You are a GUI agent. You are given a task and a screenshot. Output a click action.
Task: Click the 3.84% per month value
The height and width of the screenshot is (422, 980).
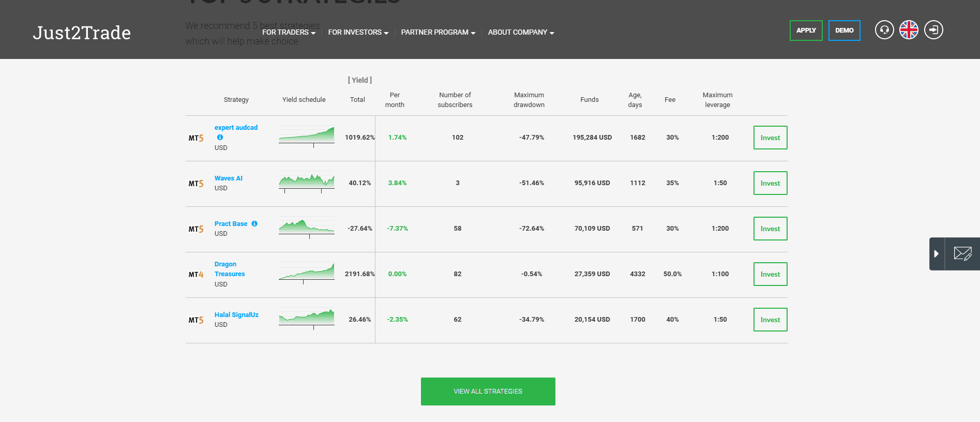coord(398,183)
